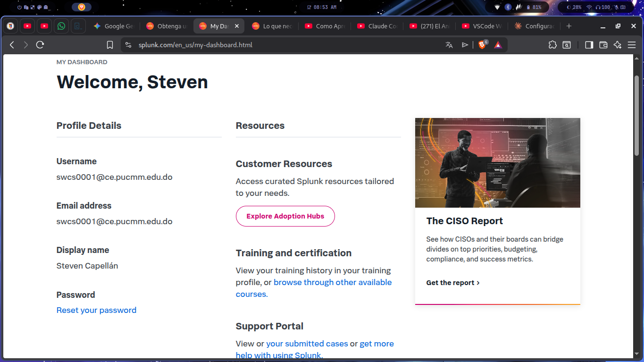Reload the page with the refresh icon
Screen dimensions: 644x362
[40, 45]
